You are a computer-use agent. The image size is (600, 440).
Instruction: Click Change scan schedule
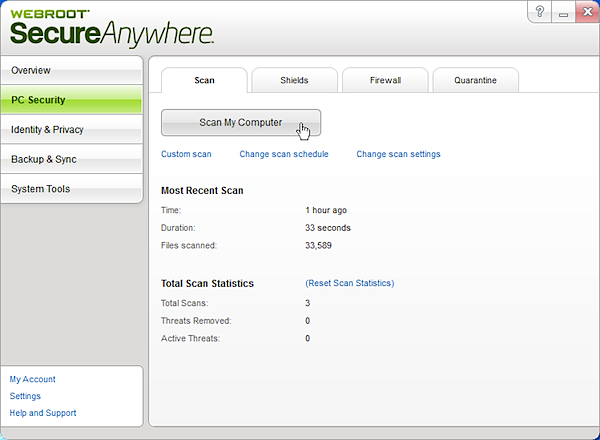[x=284, y=154]
